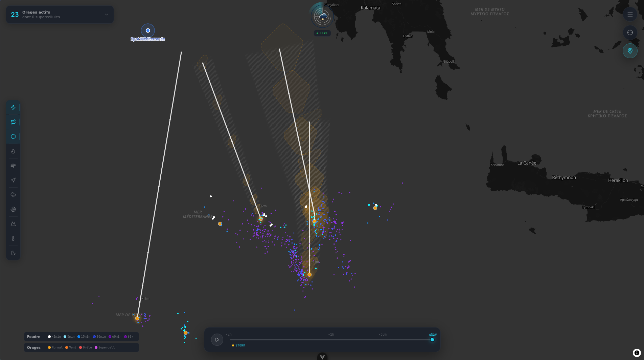Click the Spot Méditerranée marker
The height and width of the screenshot is (360, 644).
click(148, 30)
